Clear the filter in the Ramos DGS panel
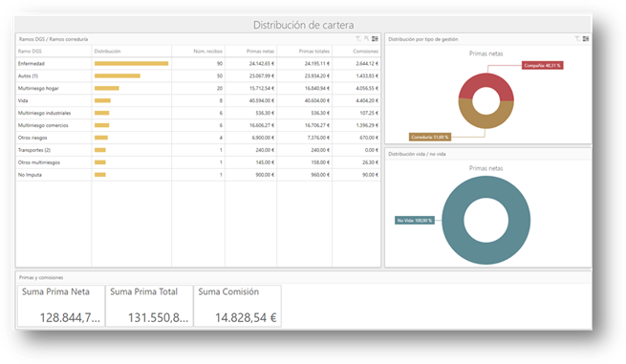626x364 pixels. 358,39
